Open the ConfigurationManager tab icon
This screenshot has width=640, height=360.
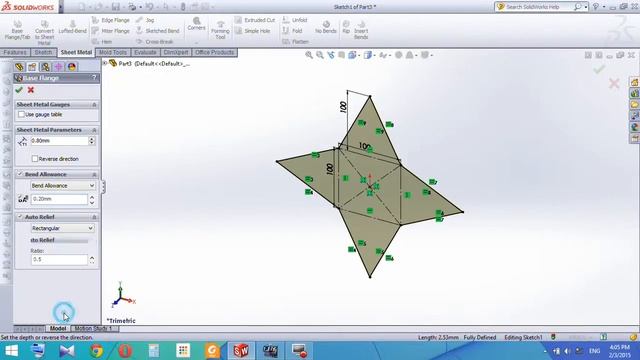pos(45,67)
